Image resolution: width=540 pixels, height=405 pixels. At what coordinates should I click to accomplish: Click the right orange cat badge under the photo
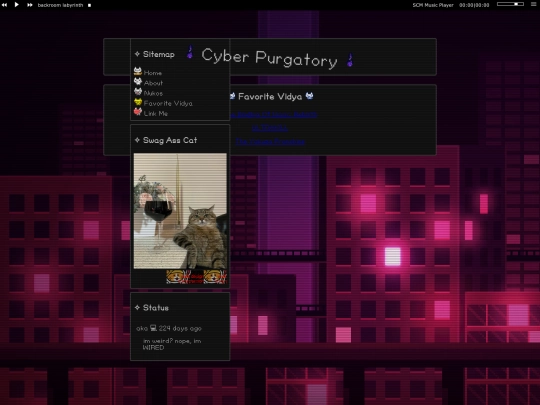[215, 277]
